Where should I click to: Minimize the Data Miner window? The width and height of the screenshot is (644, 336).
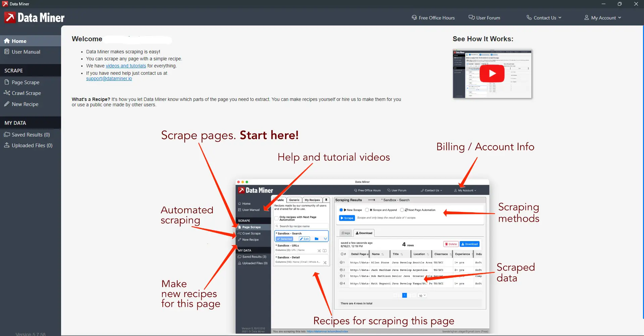[x=603, y=4]
